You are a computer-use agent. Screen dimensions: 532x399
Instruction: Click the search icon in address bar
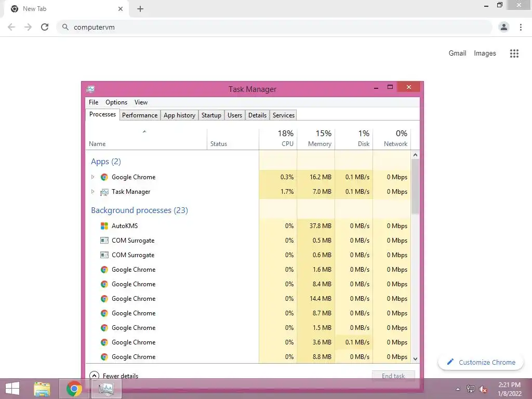click(65, 27)
